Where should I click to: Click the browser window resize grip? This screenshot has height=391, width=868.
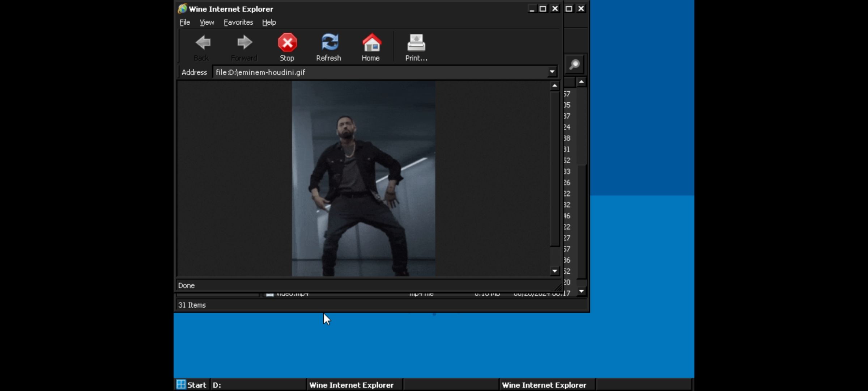[558, 287]
